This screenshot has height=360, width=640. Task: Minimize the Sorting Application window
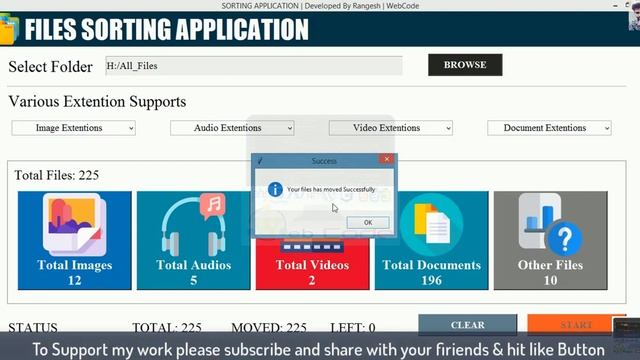tap(615, 6)
